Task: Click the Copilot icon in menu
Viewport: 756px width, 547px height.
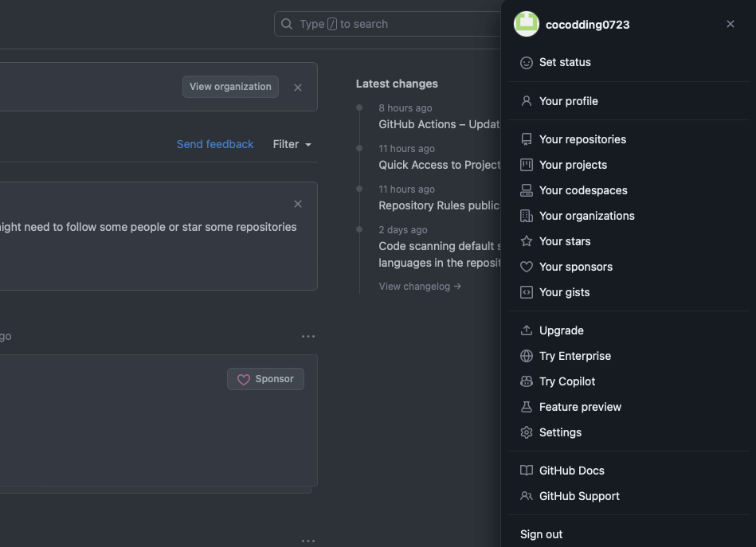Action: (526, 381)
